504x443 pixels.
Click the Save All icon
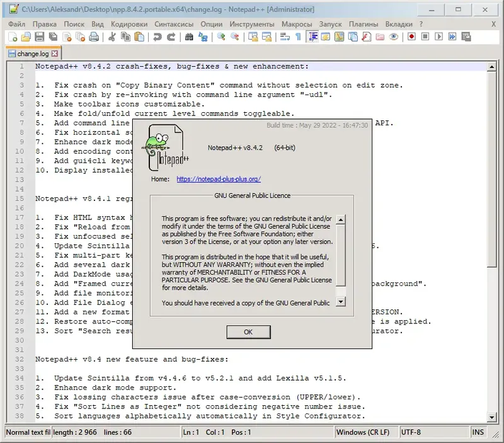53,37
